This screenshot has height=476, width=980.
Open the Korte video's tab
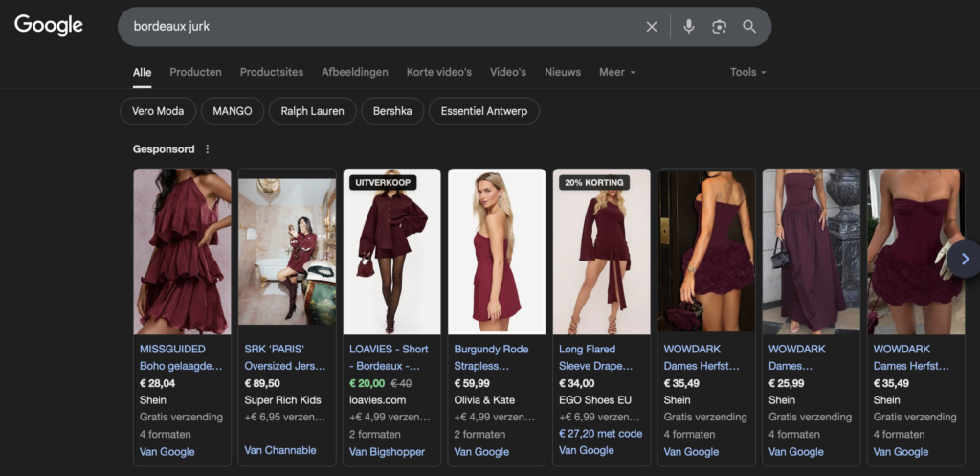click(x=438, y=72)
